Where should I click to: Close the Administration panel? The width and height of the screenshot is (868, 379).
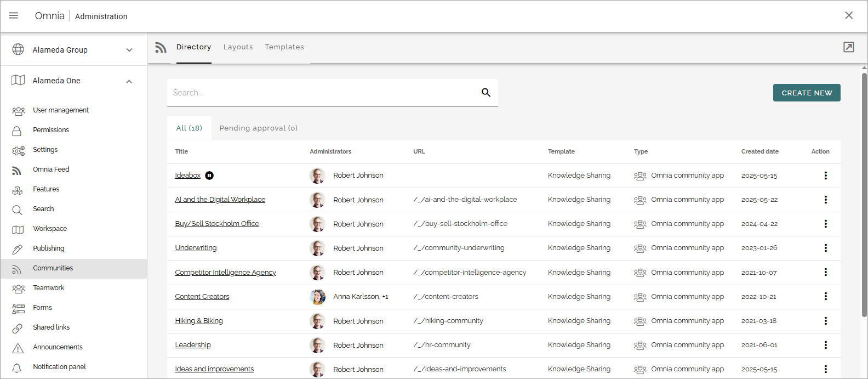pyautogui.click(x=849, y=15)
